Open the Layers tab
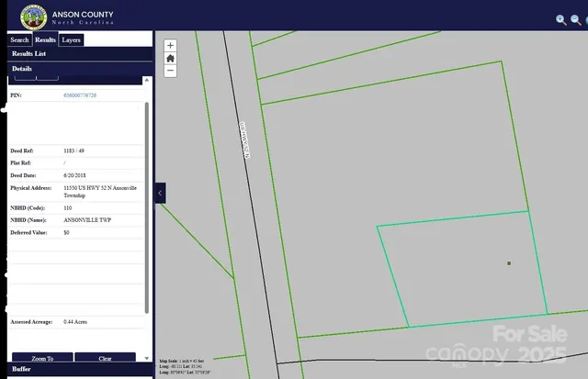The width and height of the screenshot is (588, 379). [71, 40]
